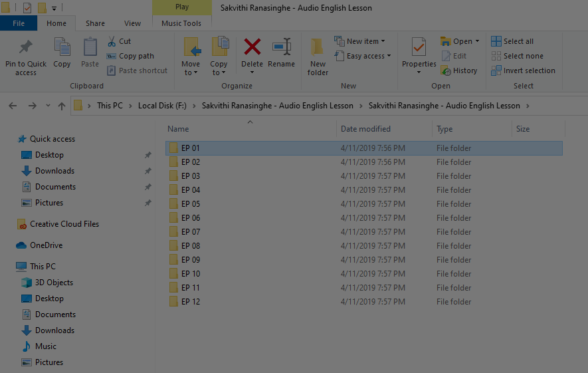Select the EP 07 folder

tap(363, 232)
